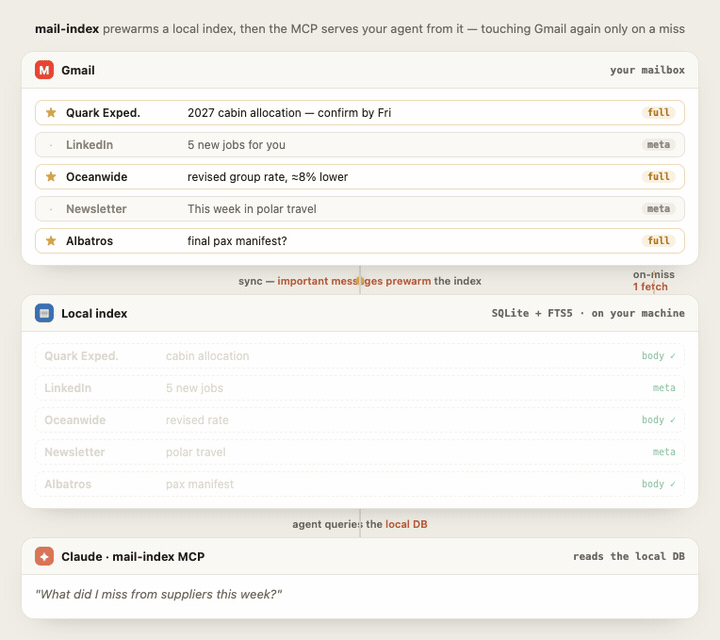This screenshot has height=640, width=720.
Task: Click the 'full' badge on Quark Exped. email
Action: click(658, 112)
